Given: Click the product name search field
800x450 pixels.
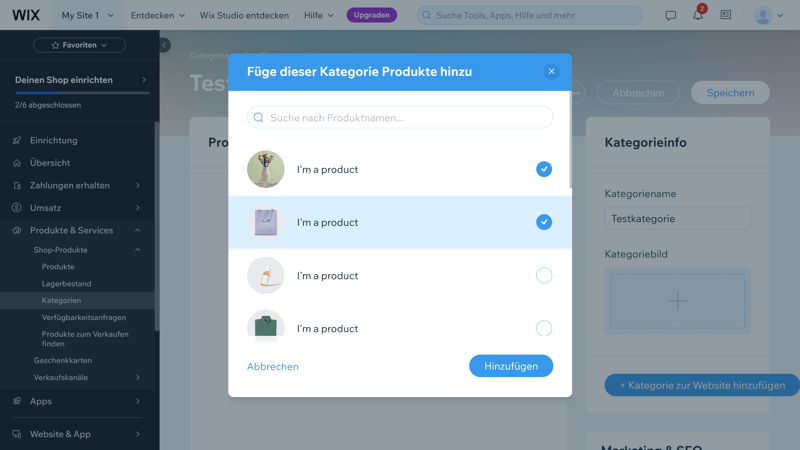Looking at the screenshot, I should tap(400, 118).
